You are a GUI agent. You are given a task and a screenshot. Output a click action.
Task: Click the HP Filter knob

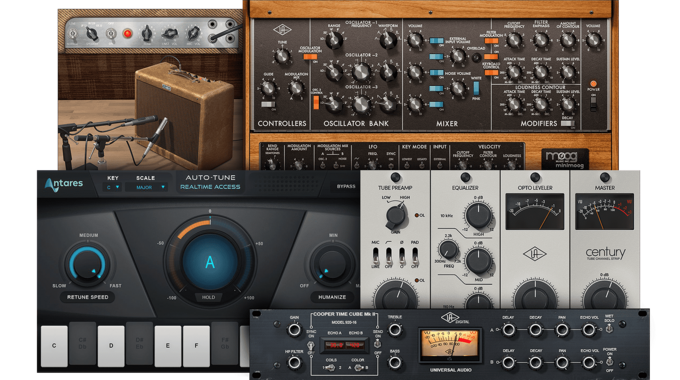point(294,363)
